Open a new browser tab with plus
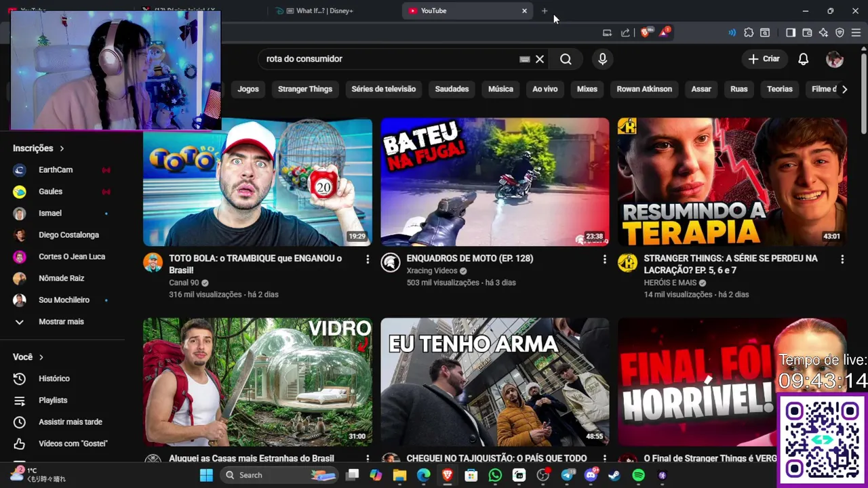 click(x=545, y=11)
